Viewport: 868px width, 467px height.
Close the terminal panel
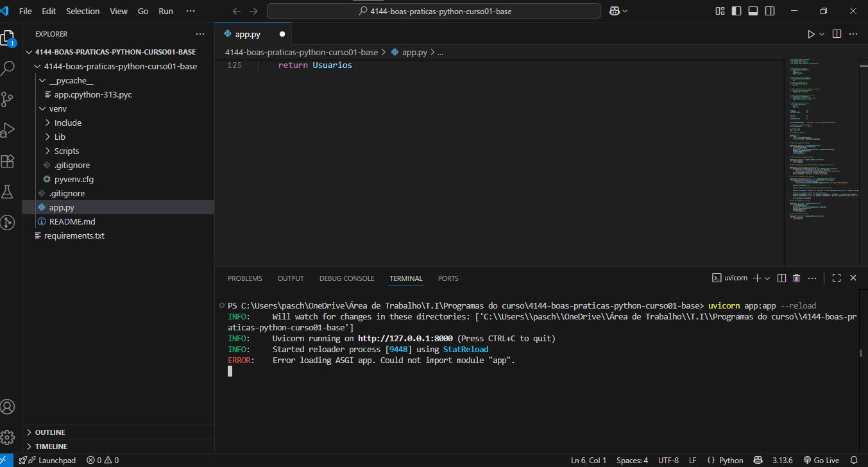pyautogui.click(x=853, y=278)
